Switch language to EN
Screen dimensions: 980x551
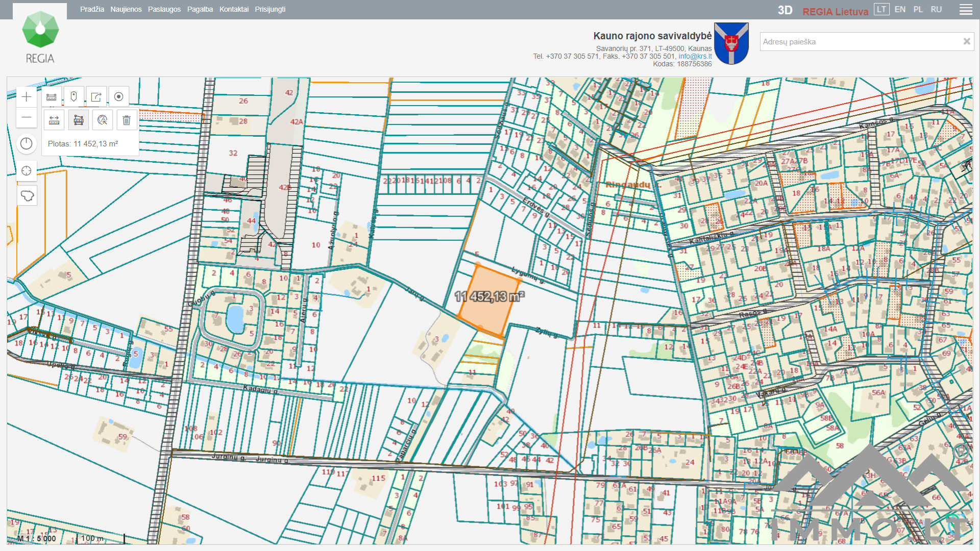(x=900, y=9)
